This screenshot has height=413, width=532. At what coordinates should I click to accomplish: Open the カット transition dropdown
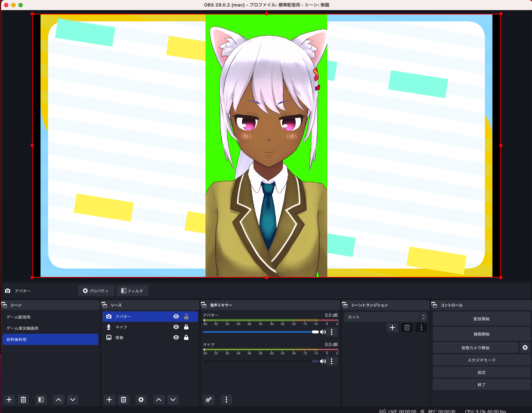point(386,317)
